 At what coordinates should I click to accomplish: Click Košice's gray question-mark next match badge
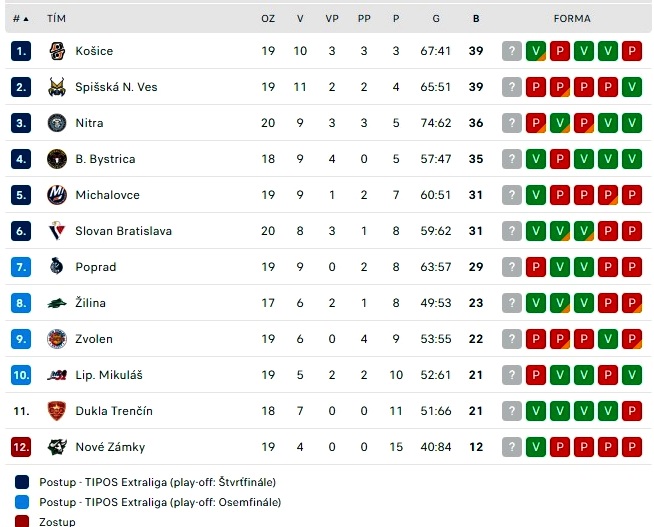(x=512, y=51)
